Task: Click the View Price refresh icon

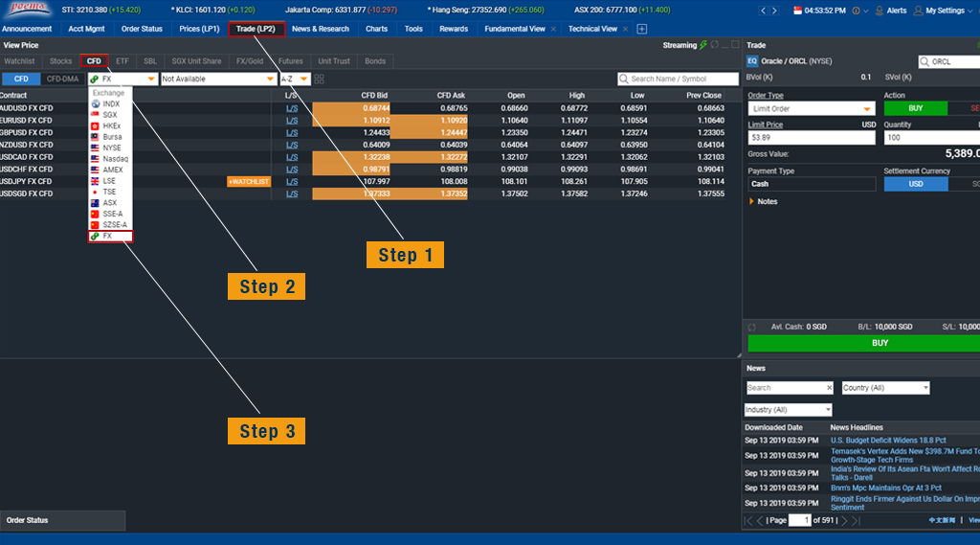Action: coord(714,44)
